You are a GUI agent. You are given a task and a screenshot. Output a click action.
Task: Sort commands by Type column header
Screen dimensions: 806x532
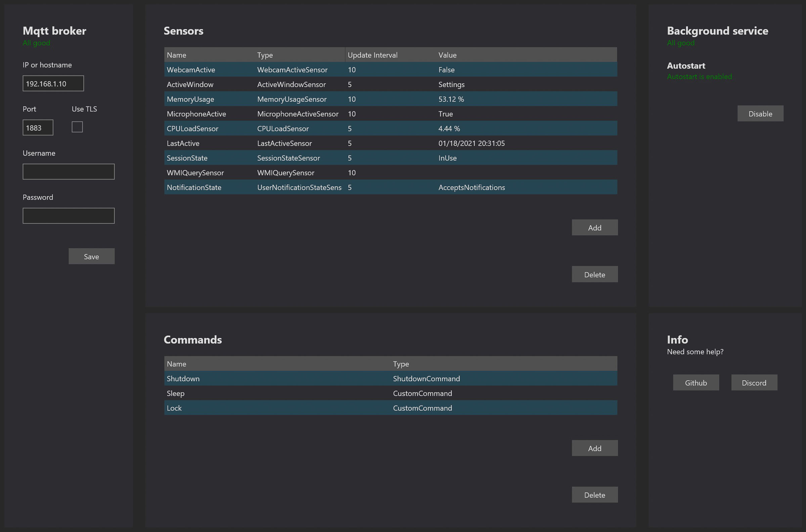[x=504, y=364]
